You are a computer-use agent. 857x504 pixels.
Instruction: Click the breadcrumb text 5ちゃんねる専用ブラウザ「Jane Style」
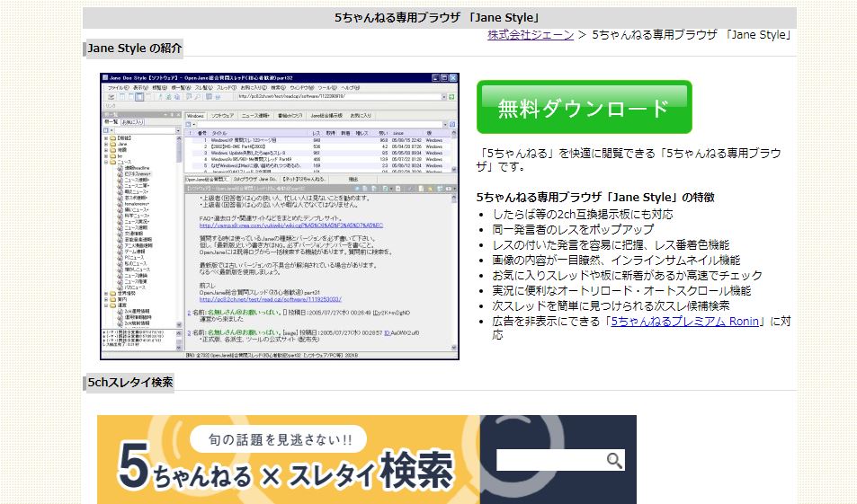coord(692,35)
